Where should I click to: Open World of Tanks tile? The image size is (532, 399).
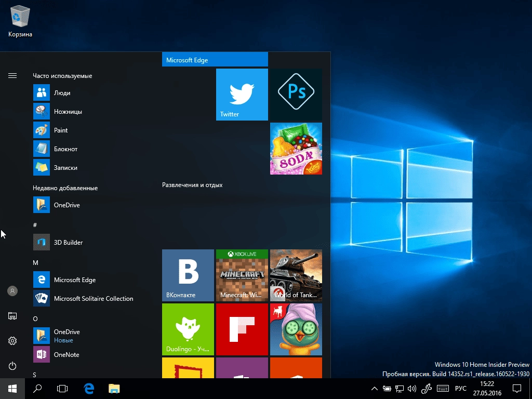(296, 275)
